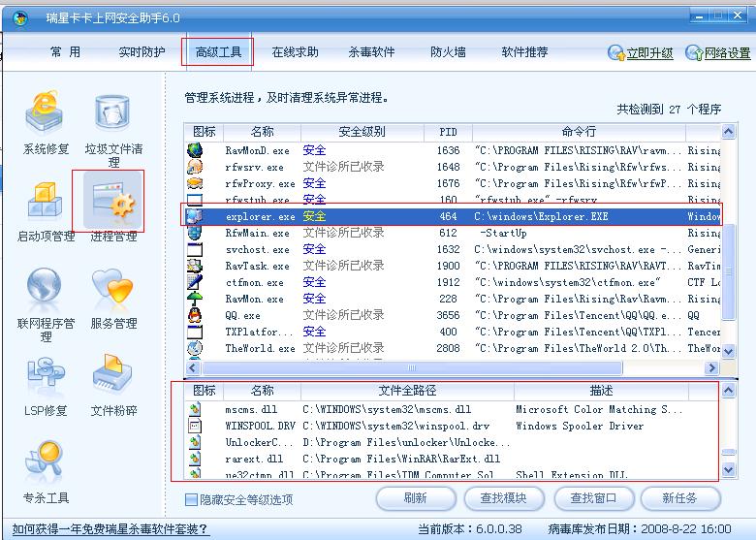Viewport: 756px width, 540px height.
Task: Click the 查找模块 button
Action: pyautogui.click(x=504, y=498)
